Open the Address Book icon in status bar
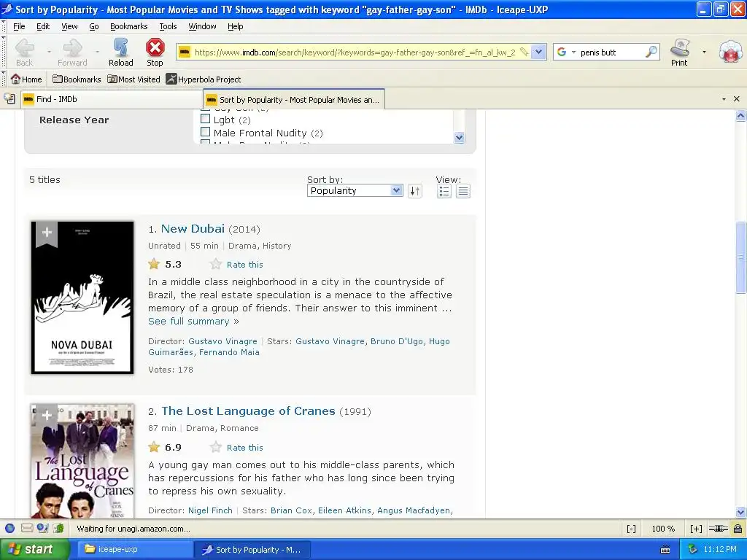 pos(58,528)
